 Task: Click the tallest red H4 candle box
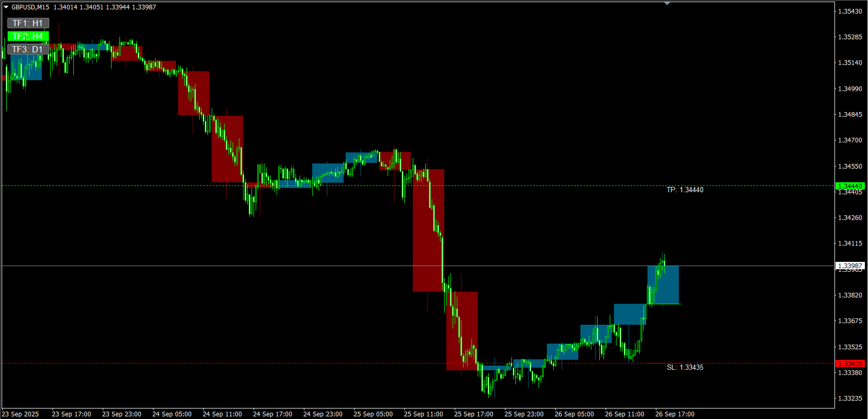(x=428, y=230)
